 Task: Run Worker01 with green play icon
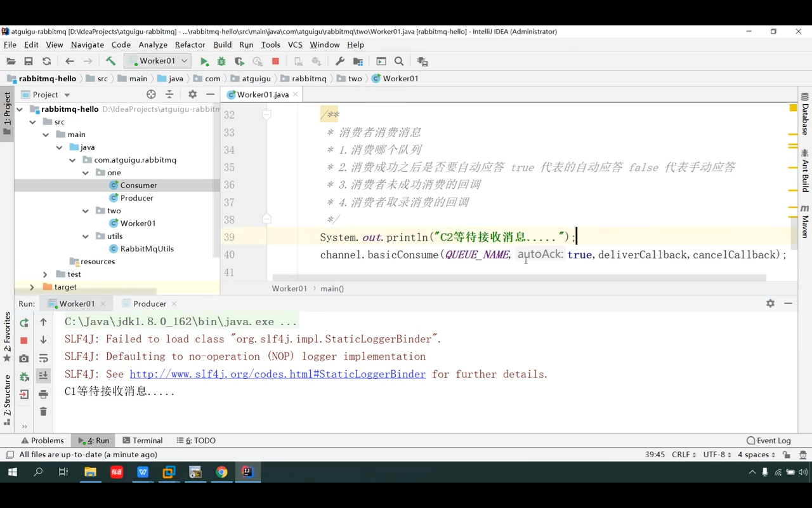(x=204, y=62)
